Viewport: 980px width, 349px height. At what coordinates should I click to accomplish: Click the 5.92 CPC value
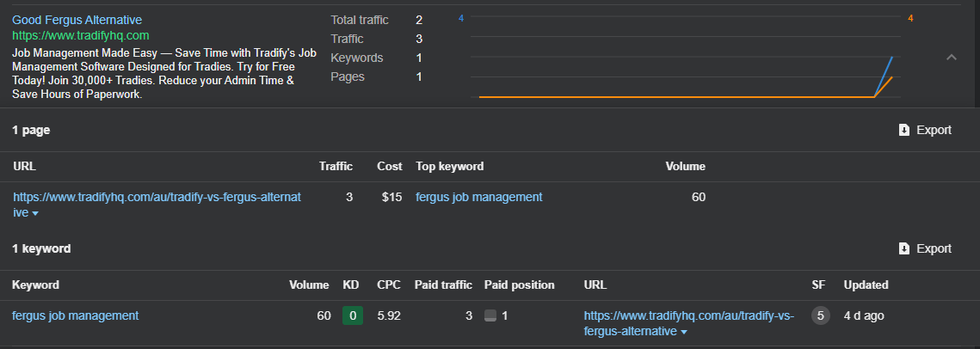tap(389, 316)
